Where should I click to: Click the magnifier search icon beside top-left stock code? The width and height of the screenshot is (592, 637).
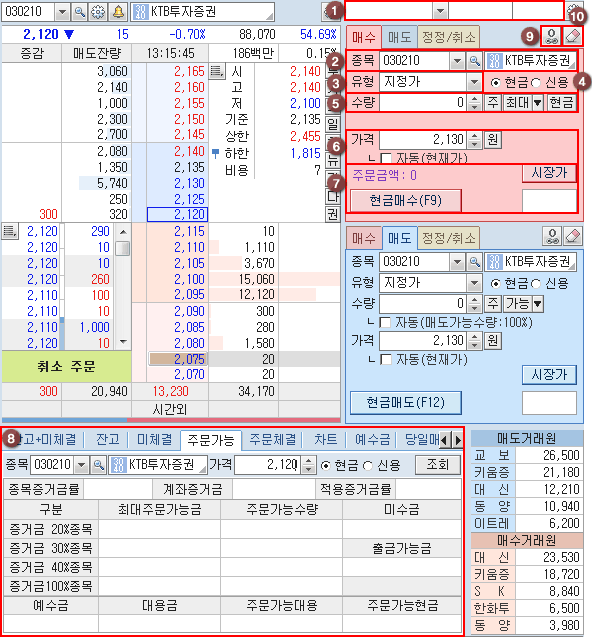coord(80,12)
